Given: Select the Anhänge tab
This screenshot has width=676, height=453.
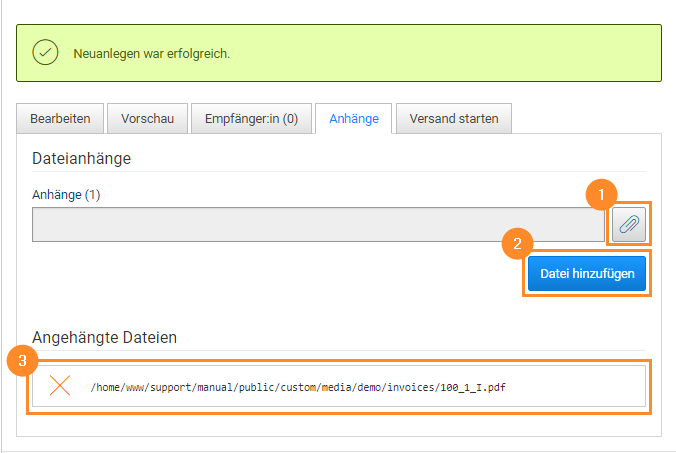Looking at the screenshot, I should (354, 119).
